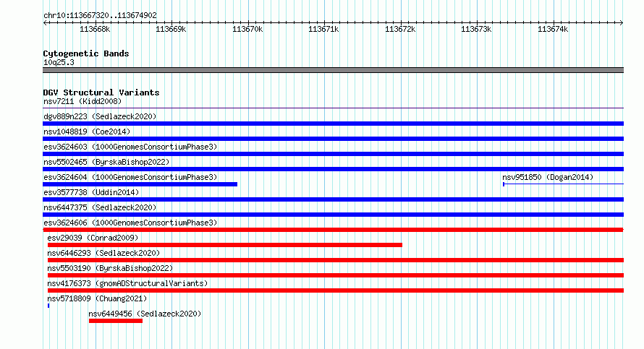Click the 113669k ruler tick label
The height and width of the screenshot is (349, 644).
click(171, 30)
